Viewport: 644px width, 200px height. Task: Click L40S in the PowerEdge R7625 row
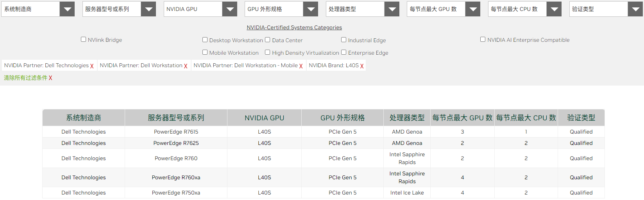coord(265,143)
